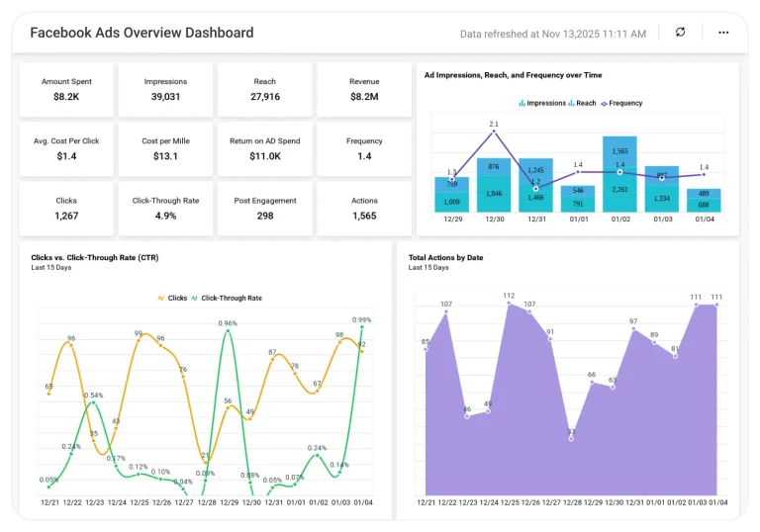Click the Clicks data point labeled 56
760x532 pixels.
(x=228, y=408)
